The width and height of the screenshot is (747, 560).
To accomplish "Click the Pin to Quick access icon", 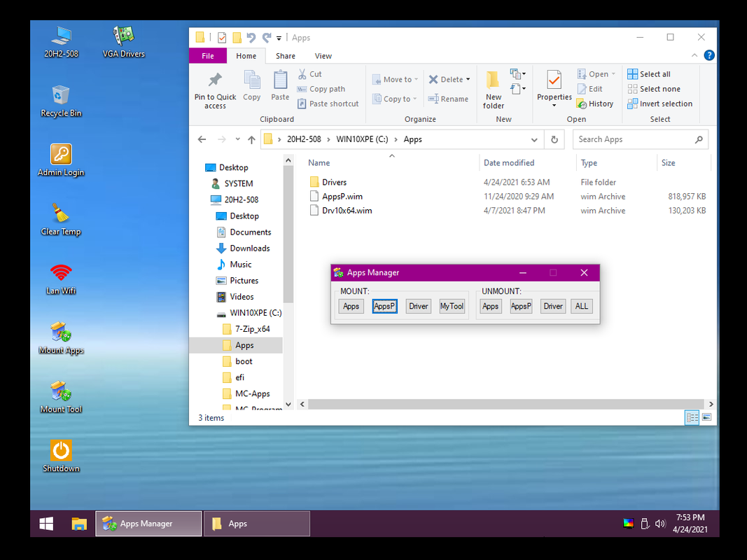I will click(x=215, y=90).
